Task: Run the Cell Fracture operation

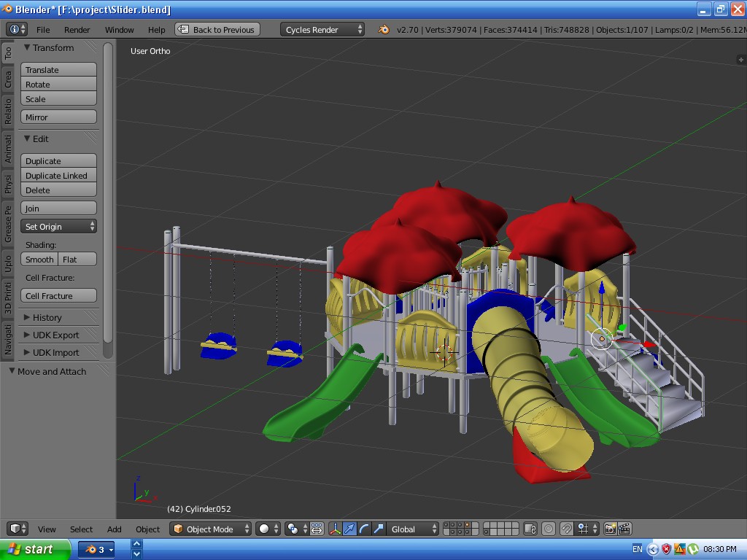Action: click(58, 295)
